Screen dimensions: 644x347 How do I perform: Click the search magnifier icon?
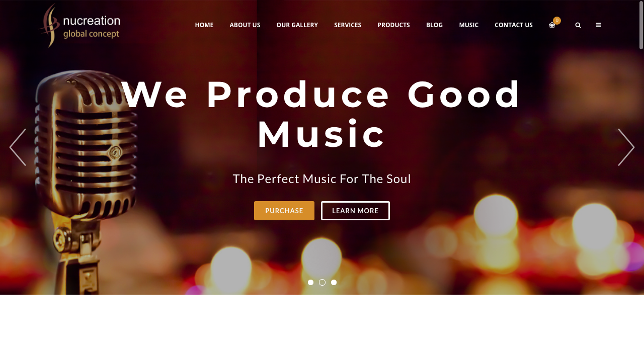[x=578, y=25]
